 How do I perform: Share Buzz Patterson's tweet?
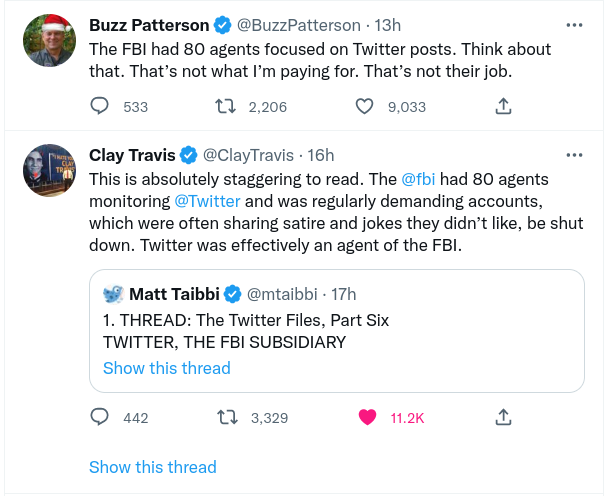[504, 106]
